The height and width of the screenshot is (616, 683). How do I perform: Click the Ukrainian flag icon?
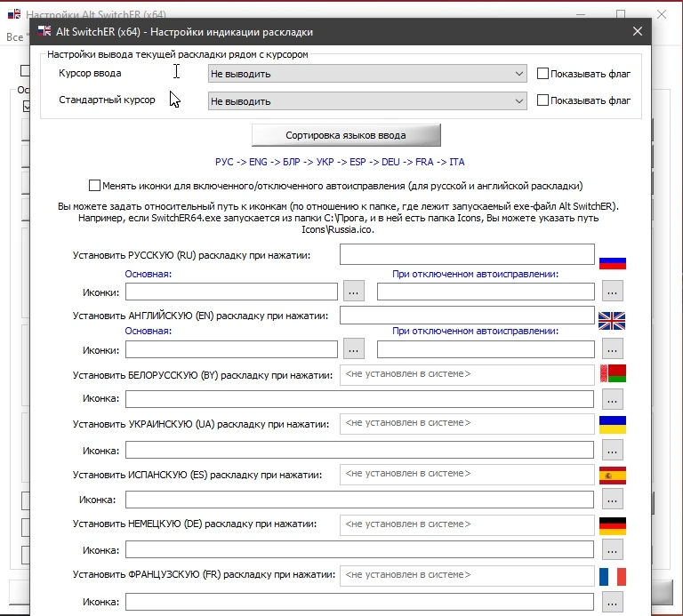point(613,425)
